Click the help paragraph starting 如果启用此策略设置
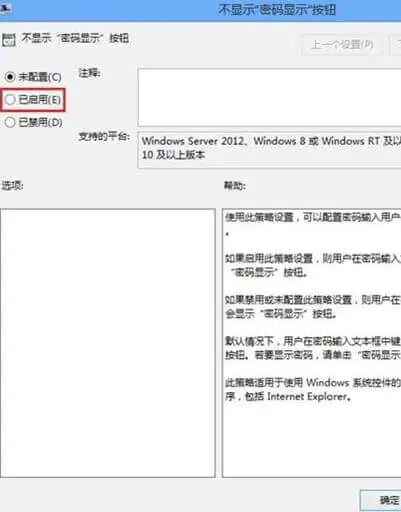The image size is (401, 512). click(313, 265)
